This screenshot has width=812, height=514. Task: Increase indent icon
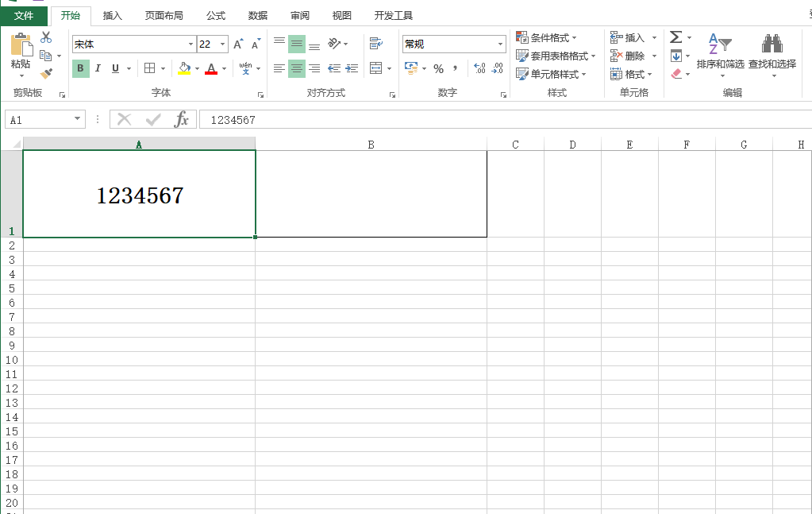[x=352, y=68]
